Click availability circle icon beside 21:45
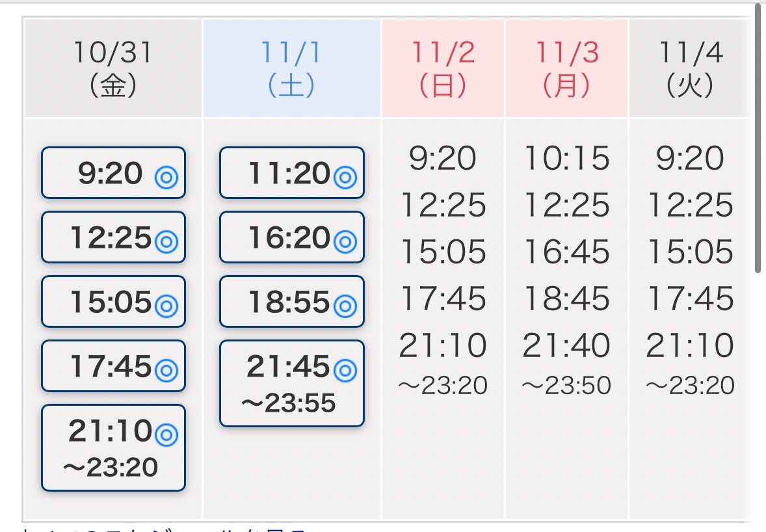The height and width of the screenshot is (532, 766). coord(345,370)
